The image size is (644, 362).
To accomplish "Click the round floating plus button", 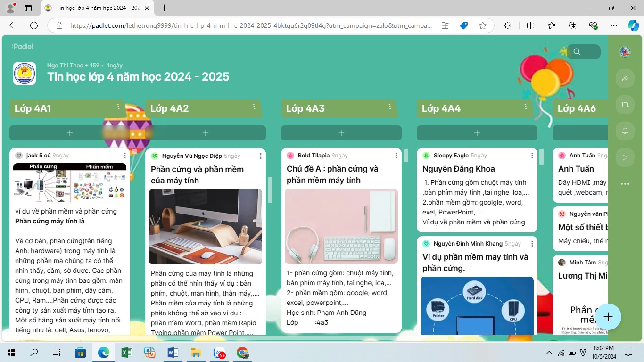I will 608,317.
